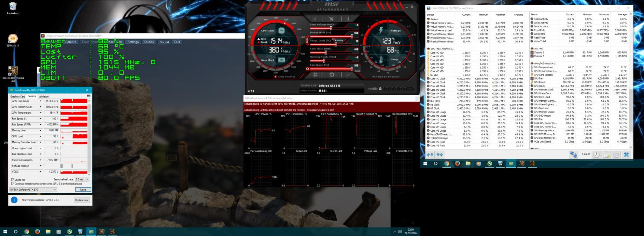Click the Power Limit slider handle
Image resolution: width=644 pixels, height=236 pixels.
(x=352, y=36)
